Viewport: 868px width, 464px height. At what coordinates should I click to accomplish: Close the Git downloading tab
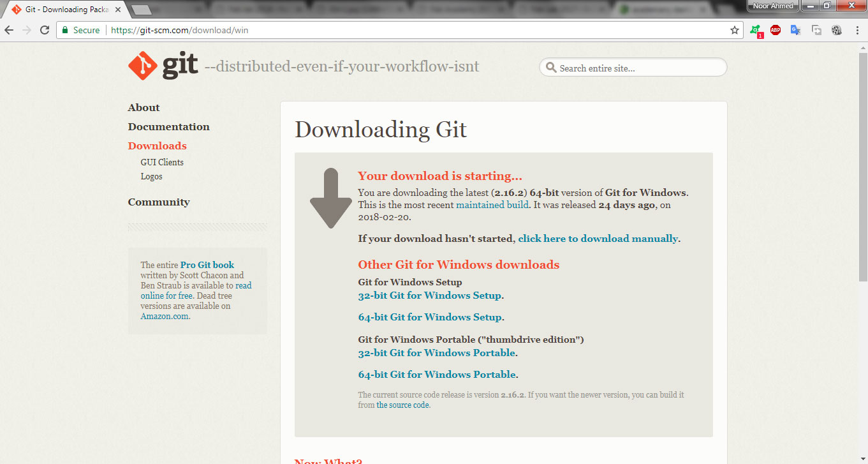[118, 10]
